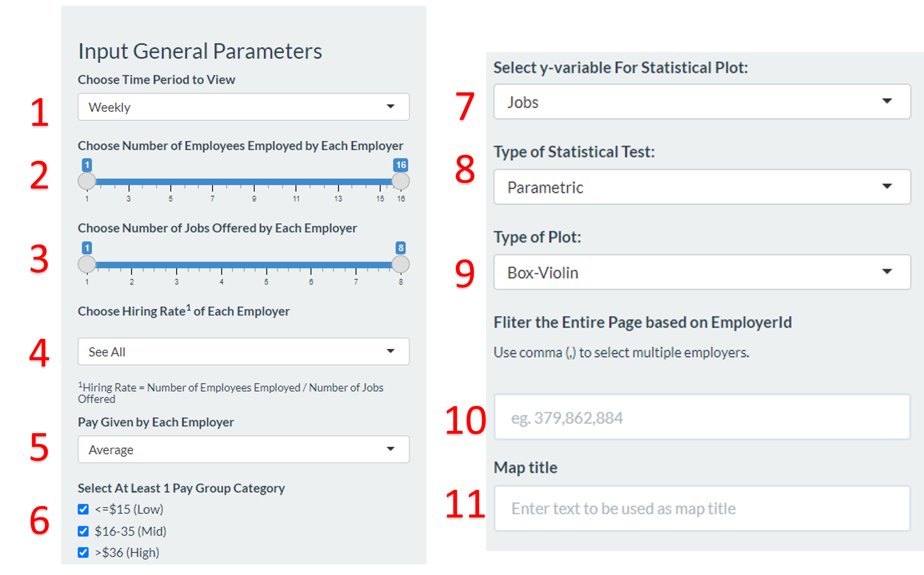The image size is (924, 575).
Task: Click the right handle of Employees slider
Action: 401,181
